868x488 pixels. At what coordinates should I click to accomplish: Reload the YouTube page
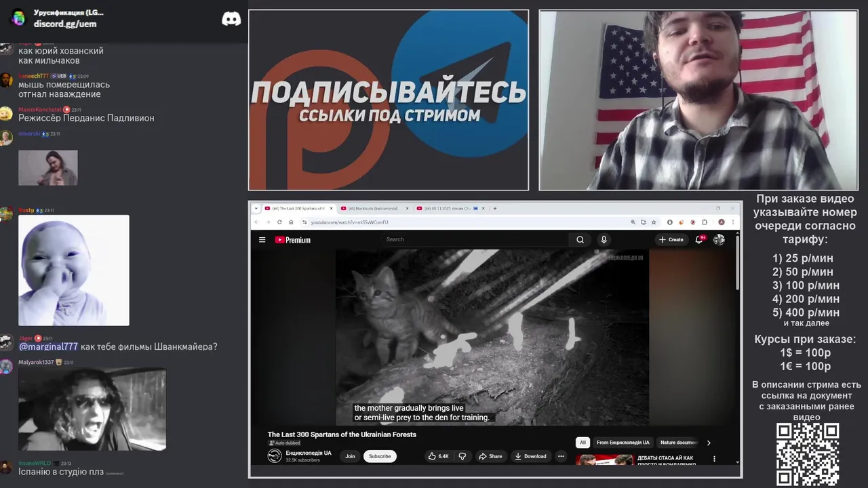click(x=279, y=222)
